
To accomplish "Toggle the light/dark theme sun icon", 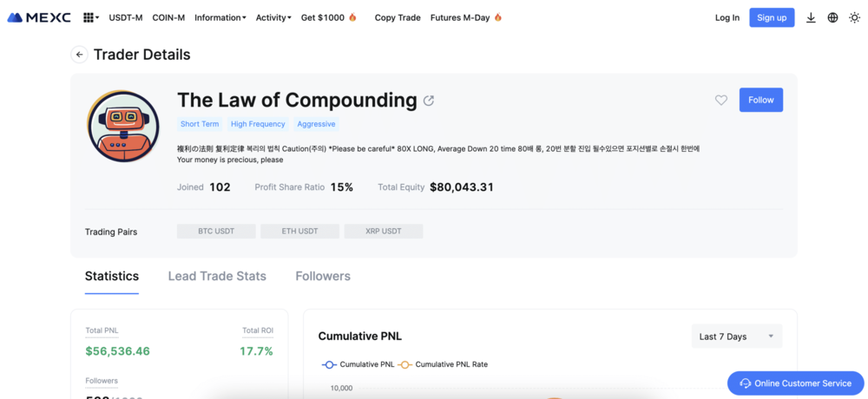I will pos(854,17).
